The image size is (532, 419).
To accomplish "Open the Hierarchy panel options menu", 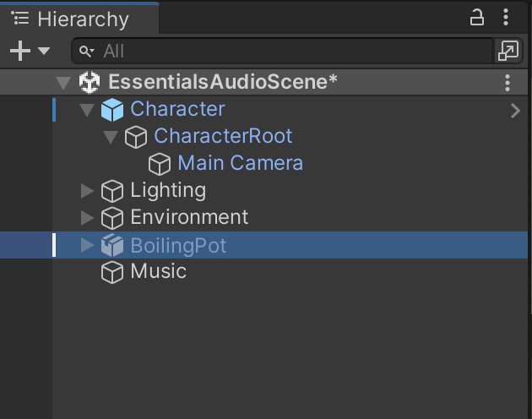I will click(x=506, y=18).
